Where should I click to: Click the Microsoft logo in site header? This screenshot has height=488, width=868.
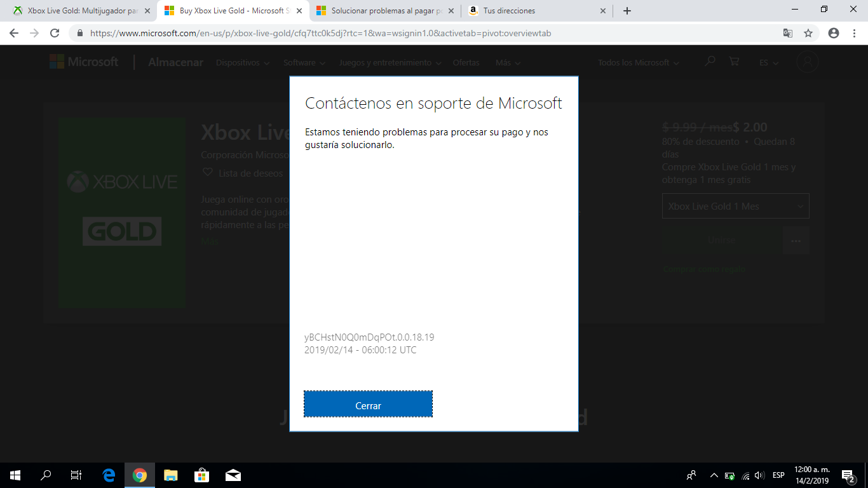coord(84,62)
